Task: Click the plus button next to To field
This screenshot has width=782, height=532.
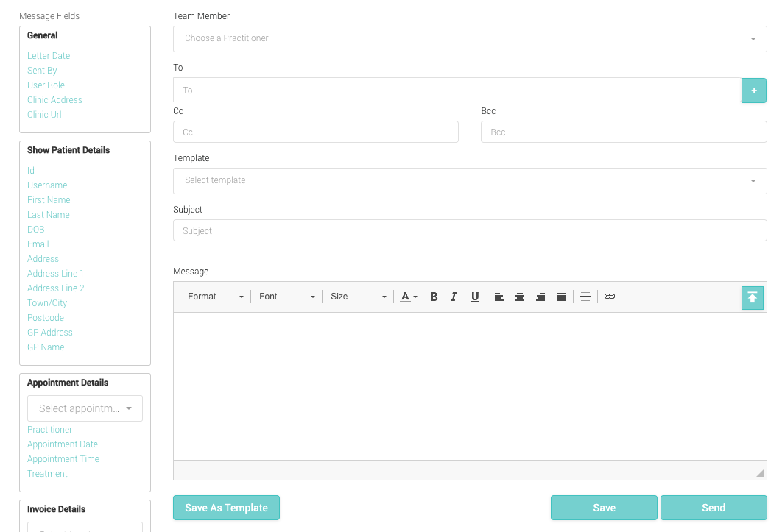Action: point(753,91)
